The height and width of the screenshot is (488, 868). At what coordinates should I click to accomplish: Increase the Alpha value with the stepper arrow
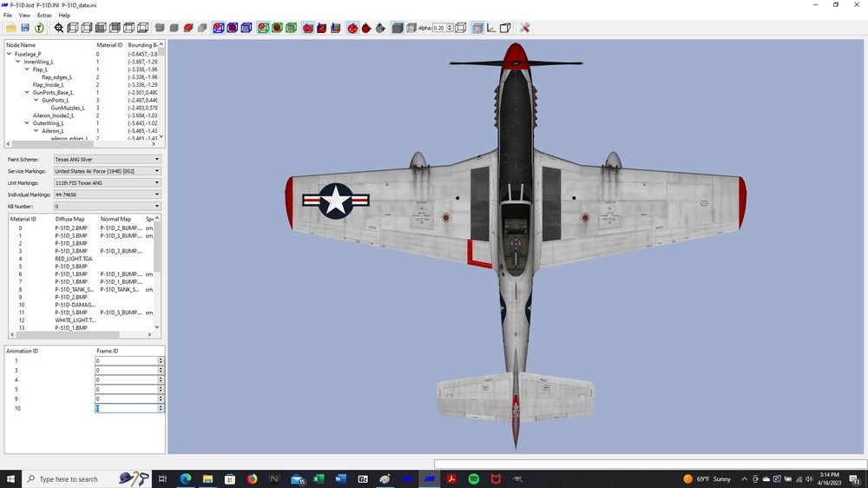click(450, 25)
